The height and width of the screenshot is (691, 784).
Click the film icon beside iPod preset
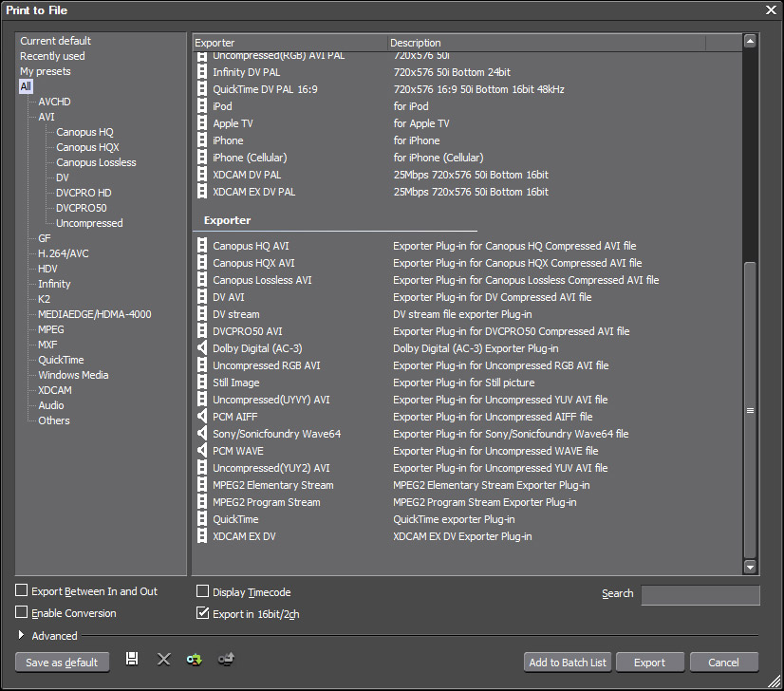click(x=202, y=106)
